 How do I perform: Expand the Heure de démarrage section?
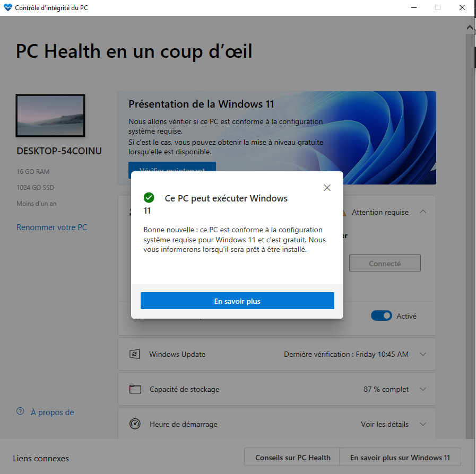pyautogui.click(x=423, y=424)
